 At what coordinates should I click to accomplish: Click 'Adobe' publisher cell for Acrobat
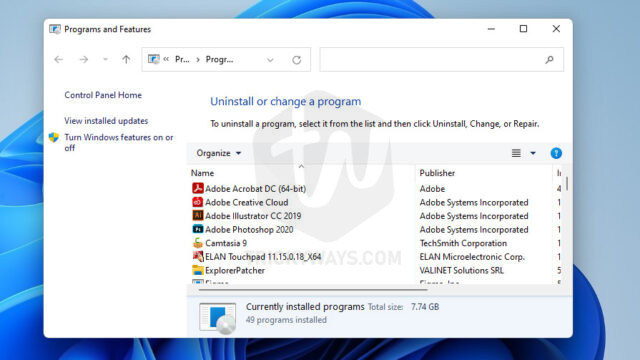pos(432,189)
